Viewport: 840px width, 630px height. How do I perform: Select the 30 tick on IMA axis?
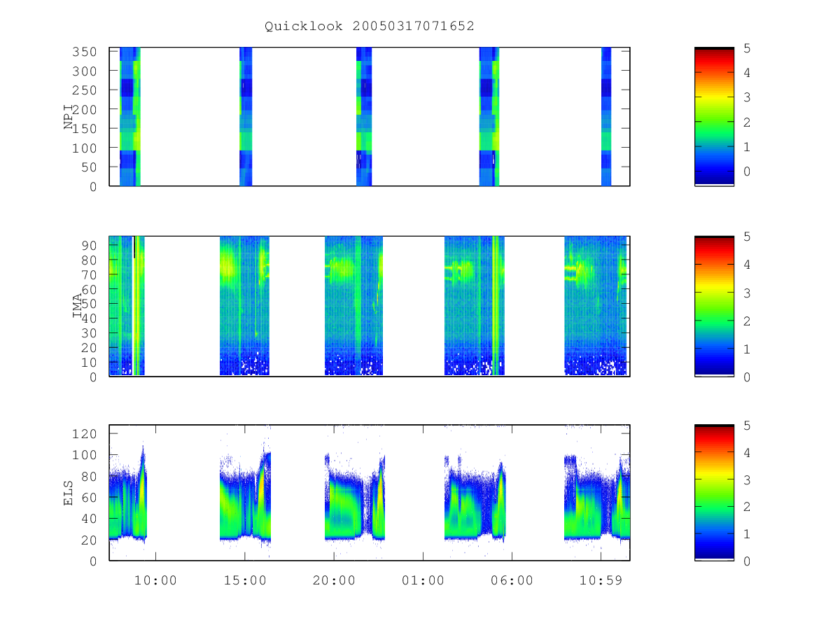pyautogui.click(x=90, y=333)
